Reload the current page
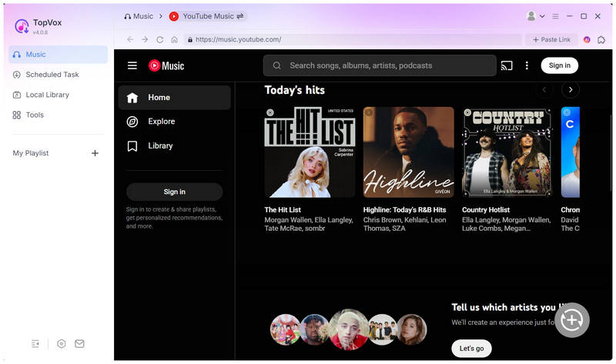Screen dimensions: 616x364 click(160, 40)
